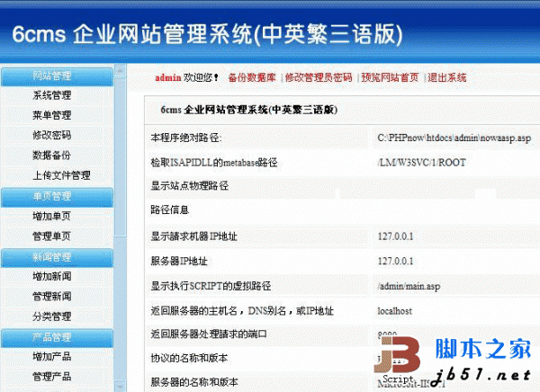Click the 本程序绝对路径 label

coord(186,138)
